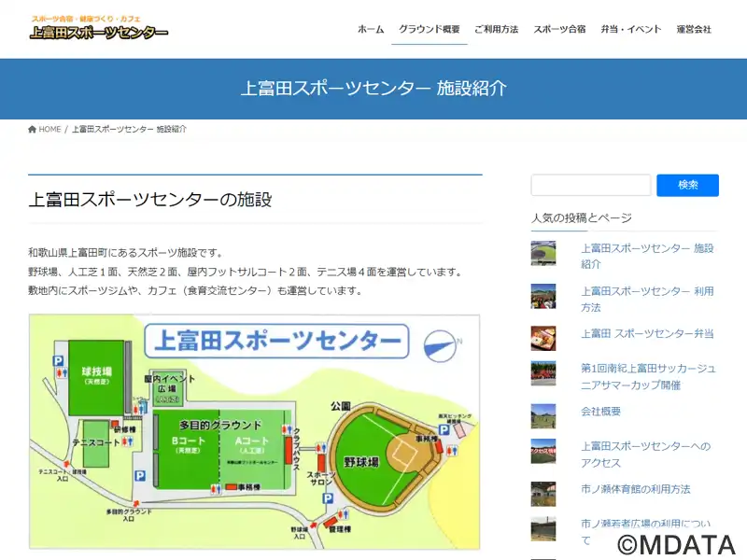
Task: Open the 弁当・イベント menu item
Action: (x=631, y=29)
